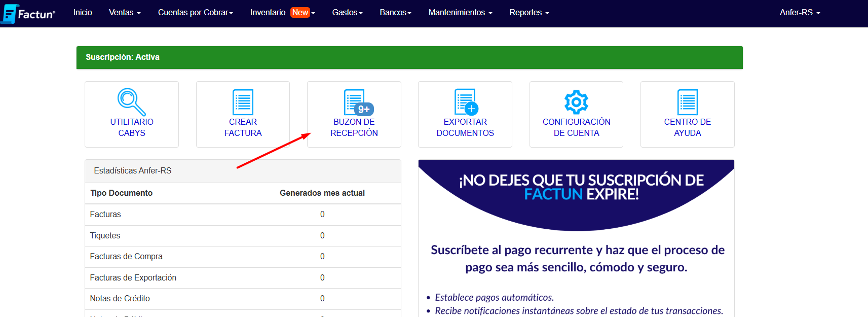Image resolution: width=868 pixels, height=317 pixels.
Task: Click the Centro de Ayuda document icon
Action: tap(688, 102)
